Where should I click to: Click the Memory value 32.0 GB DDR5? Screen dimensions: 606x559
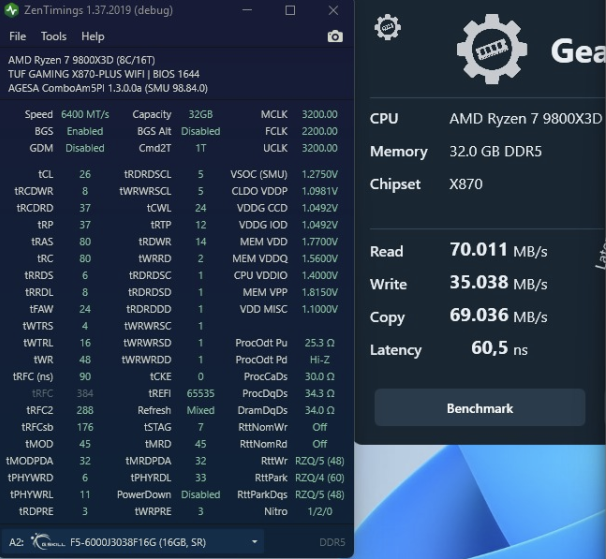tap(495, 151)
